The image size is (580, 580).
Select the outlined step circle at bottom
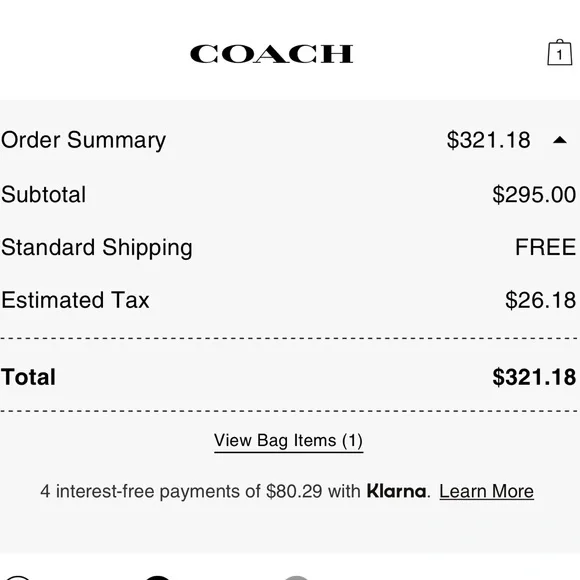[17, 577]
